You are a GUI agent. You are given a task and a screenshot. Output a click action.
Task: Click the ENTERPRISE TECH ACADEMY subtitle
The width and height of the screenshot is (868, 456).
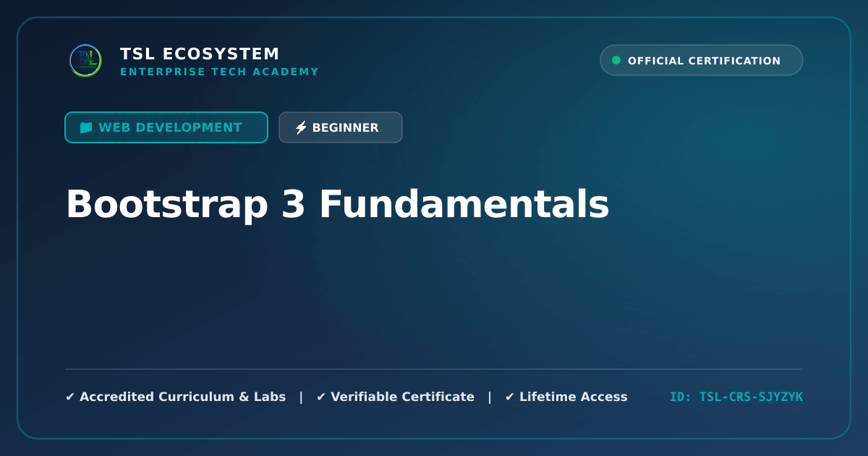pyautogui.click(x=219, y=72)
